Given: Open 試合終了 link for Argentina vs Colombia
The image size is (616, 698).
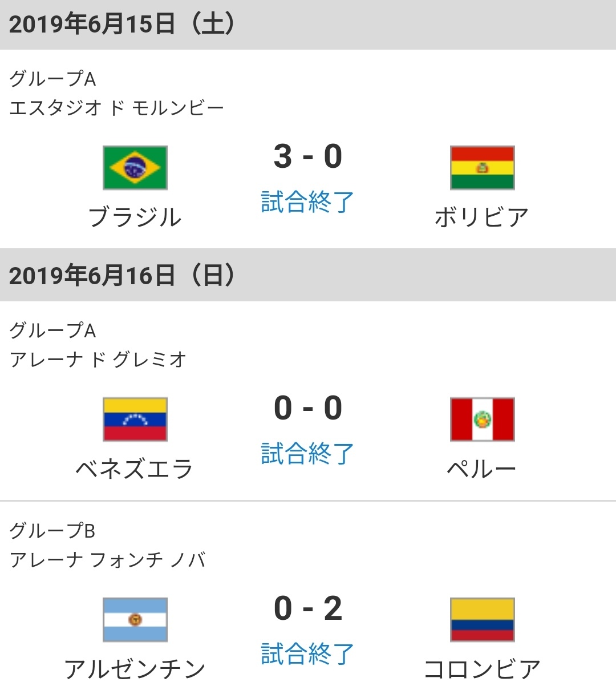Looking at the screenshot, I should pos(307,654).
